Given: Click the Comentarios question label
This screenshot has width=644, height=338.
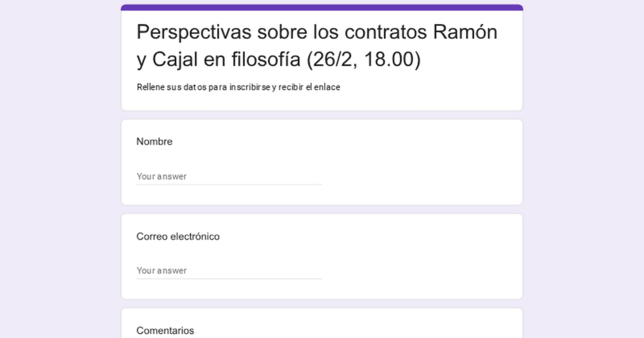Looking at the screenshot, I should tap(165, 331).
